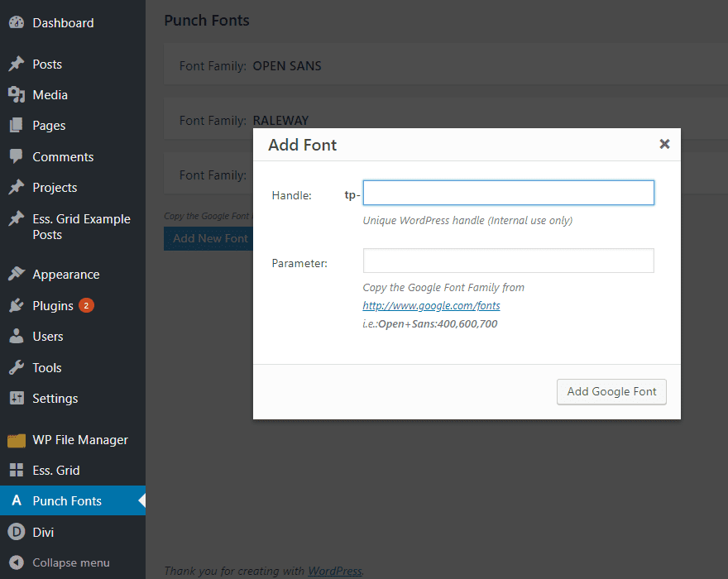The image size is (728, 579).
Task: Click the WP File Manager folder icon
Action: [16, 440]
